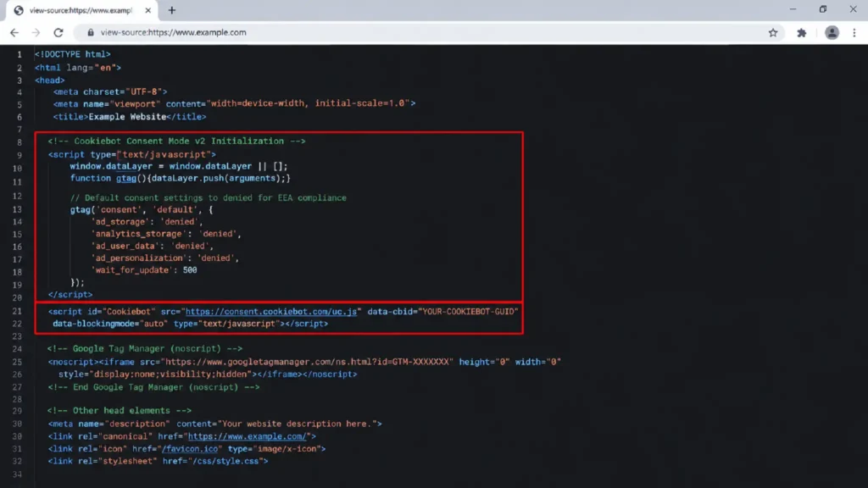Click the meta charset="UTF-8" line
868x488 pixels.
[x=110, y=91]
